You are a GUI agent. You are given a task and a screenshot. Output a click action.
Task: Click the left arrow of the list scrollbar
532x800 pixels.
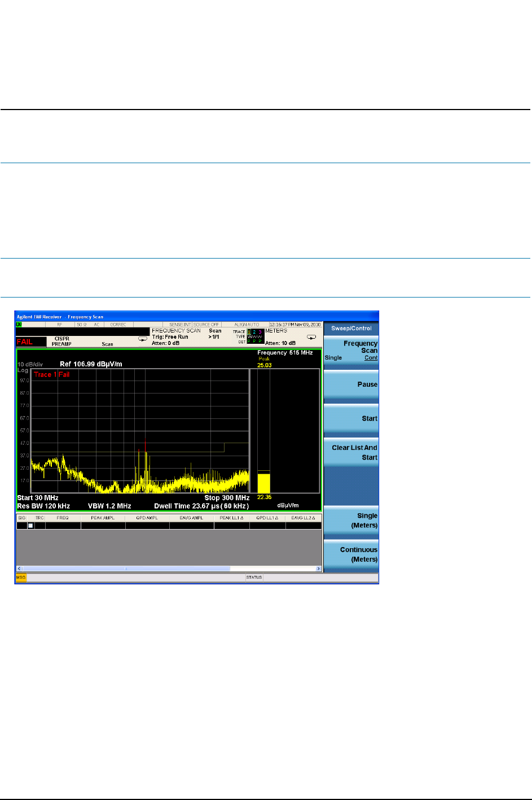point(19,569)
